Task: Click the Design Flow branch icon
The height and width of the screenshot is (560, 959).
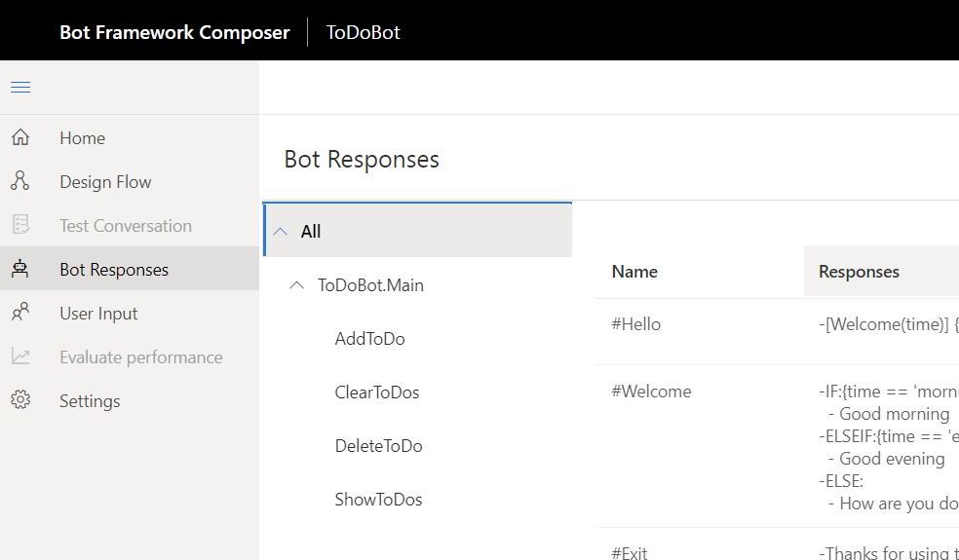Action: (20, 181)
